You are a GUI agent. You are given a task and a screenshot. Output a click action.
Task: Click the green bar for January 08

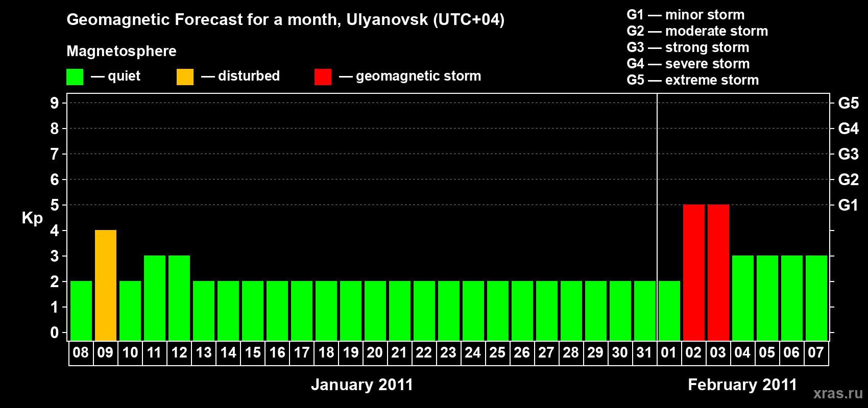point(81,311)
